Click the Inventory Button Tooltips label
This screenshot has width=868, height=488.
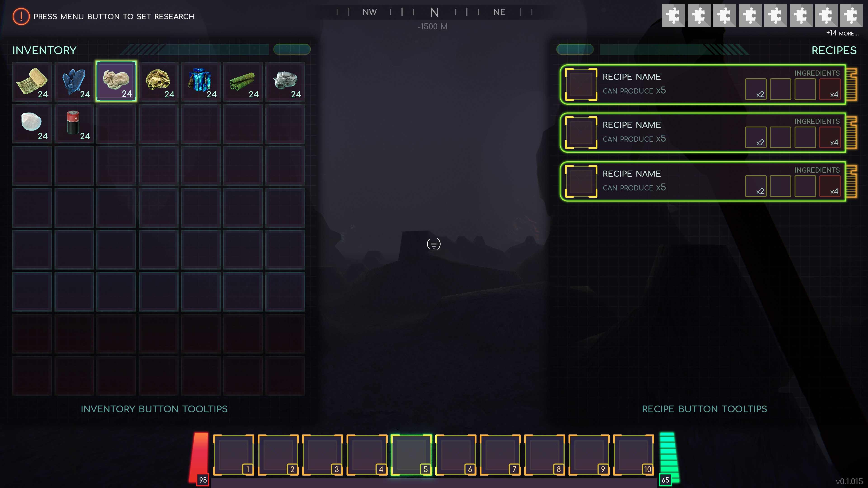pos(154,409)
